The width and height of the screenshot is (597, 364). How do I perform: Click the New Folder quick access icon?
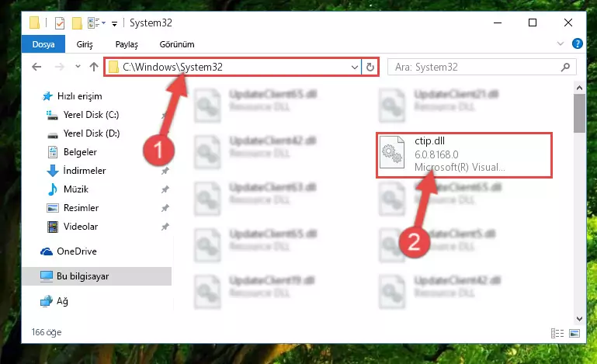coord(78,23)
